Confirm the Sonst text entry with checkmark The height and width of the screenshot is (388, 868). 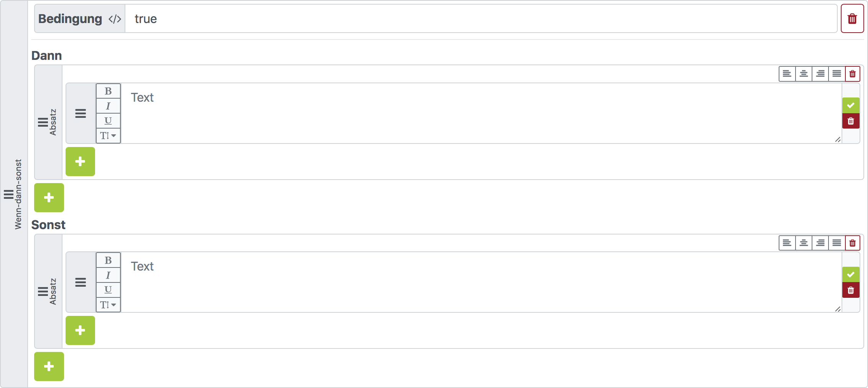pyautogui.click(x=851, y=274)
